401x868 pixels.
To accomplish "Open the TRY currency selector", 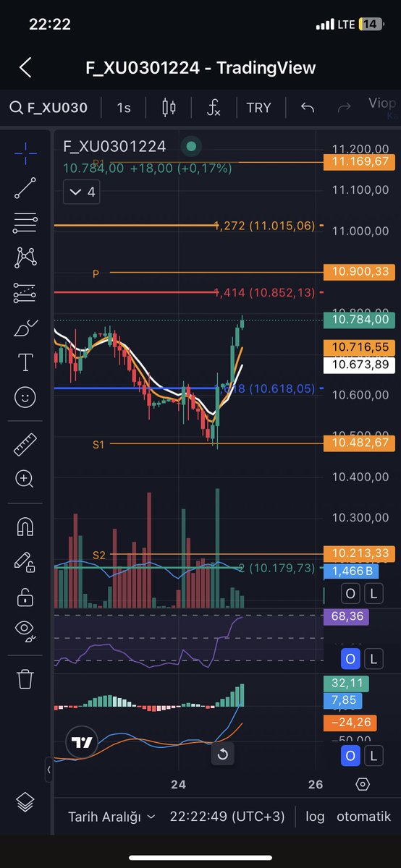I will click(258, 108).
